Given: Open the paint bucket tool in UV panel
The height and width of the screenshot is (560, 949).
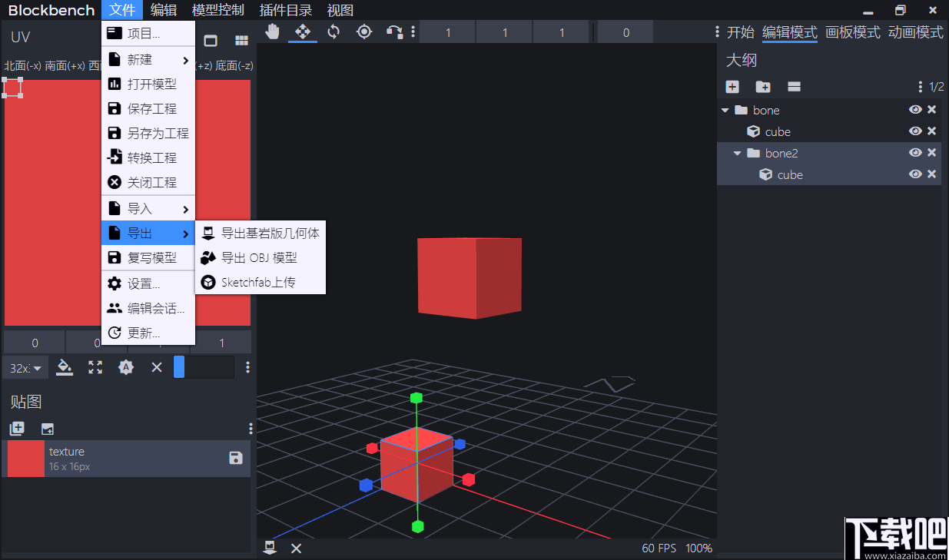Looking at the screenshot, I should pos(65,367).
